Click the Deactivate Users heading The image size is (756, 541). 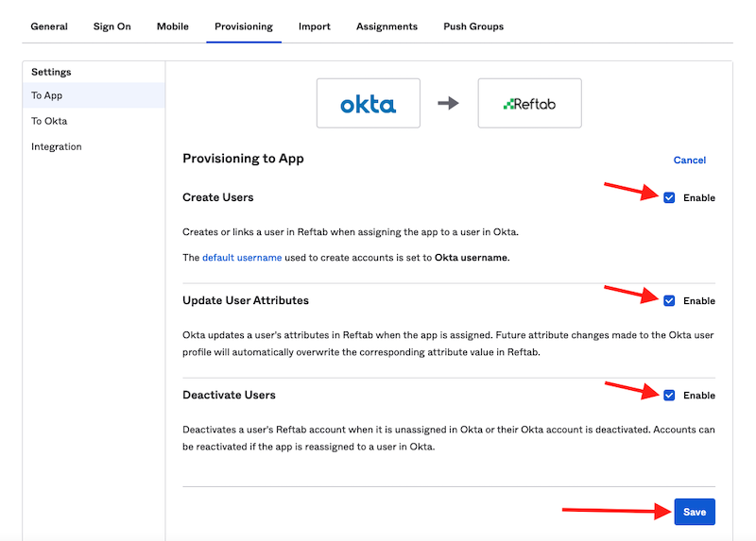229,395
